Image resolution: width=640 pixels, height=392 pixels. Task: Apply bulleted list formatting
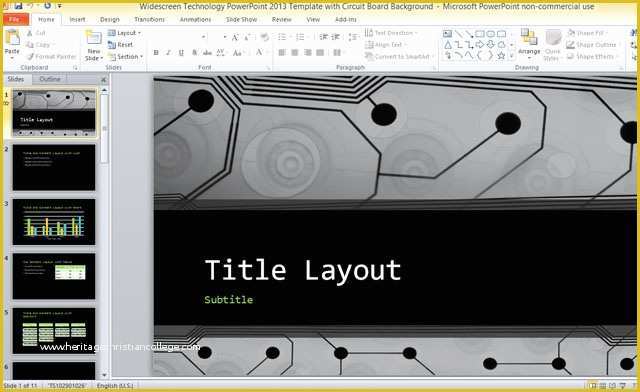point(283,37)
